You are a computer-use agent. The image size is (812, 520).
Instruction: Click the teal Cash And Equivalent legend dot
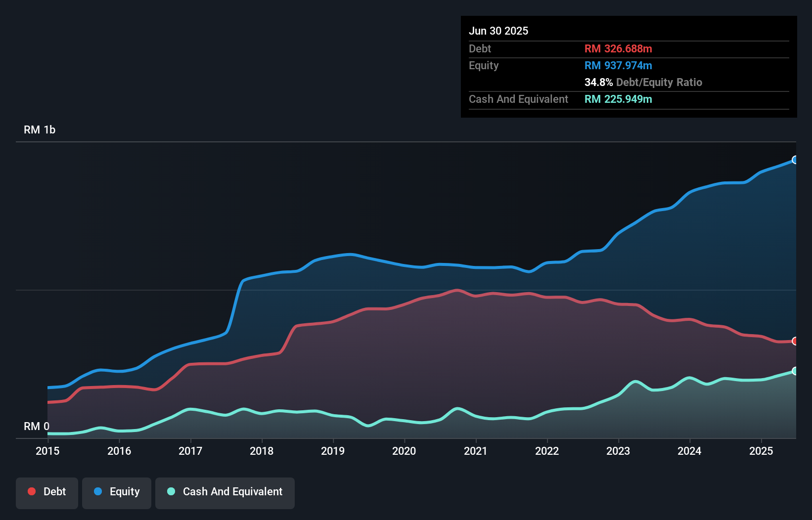[170, 491]
